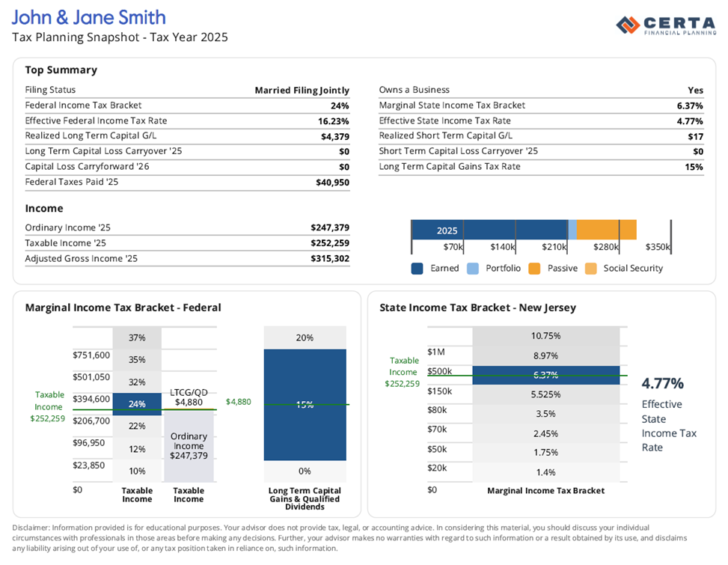Click the Marginal Income Tax Bracket - Federal heading
Image resolution: width=728 pixels, height=565 pixels.
123,308
